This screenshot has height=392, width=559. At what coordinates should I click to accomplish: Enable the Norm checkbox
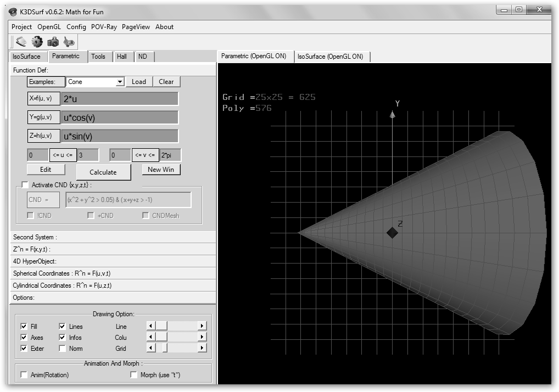[62, 349]
